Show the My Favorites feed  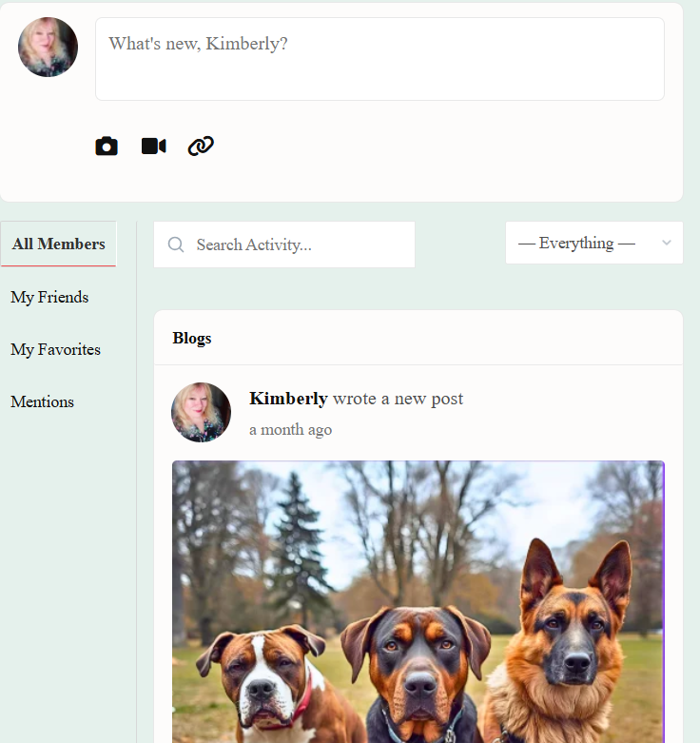coord(55,350)
